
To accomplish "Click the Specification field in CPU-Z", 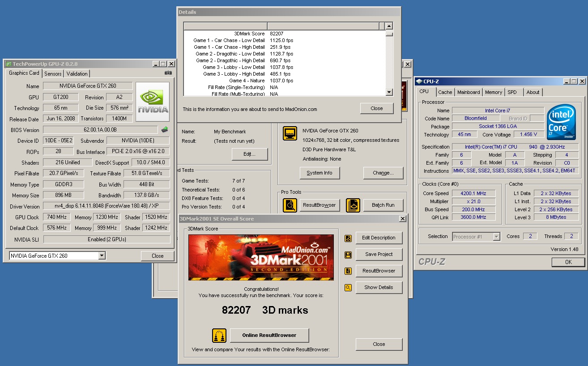I will point(515,147).
